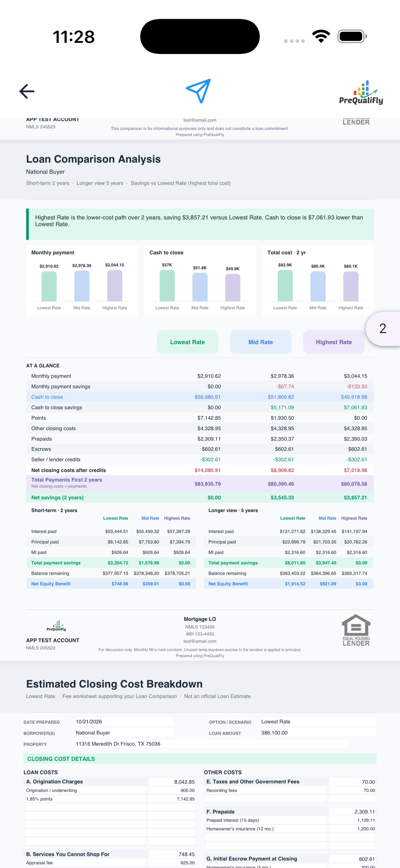The image size is (400, 868).
Task: Tap the 480-123-4455 phone number
Action: (200, 634)
